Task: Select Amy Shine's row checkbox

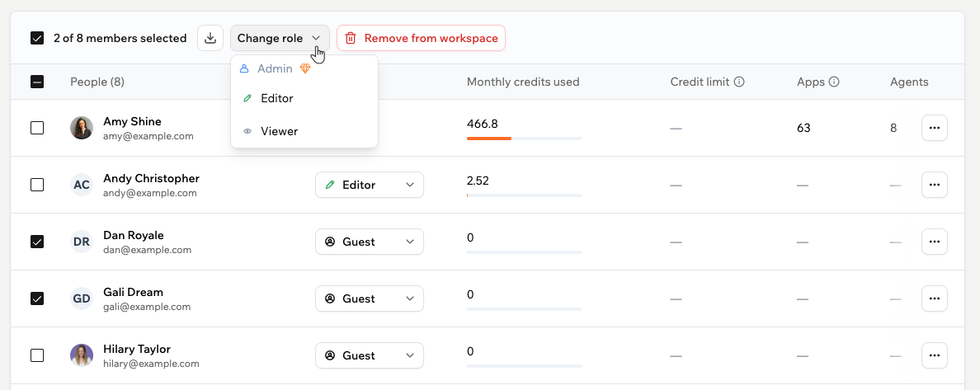Action: (37, 128)
